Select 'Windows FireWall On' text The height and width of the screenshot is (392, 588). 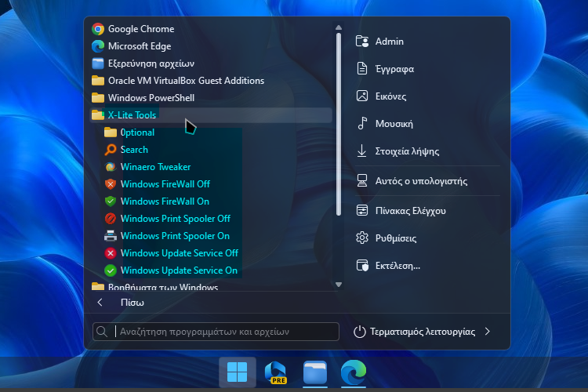165,201
